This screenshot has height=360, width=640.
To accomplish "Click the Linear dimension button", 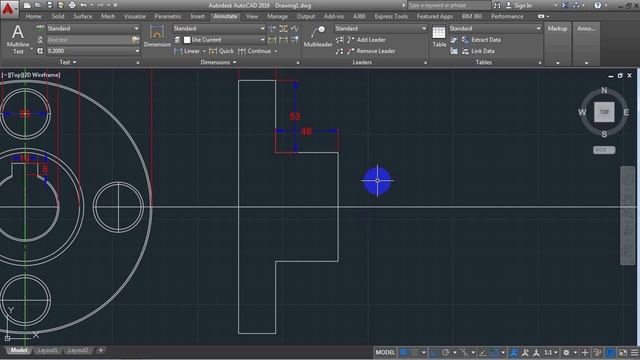I will click(187, 51).
